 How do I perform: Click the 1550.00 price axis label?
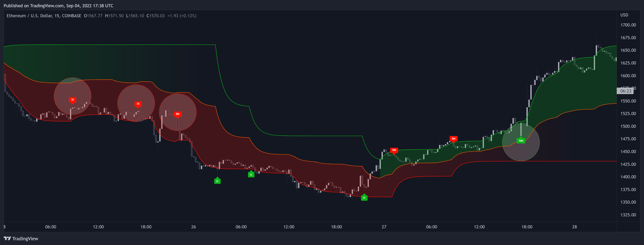click(x=628, y=101)
